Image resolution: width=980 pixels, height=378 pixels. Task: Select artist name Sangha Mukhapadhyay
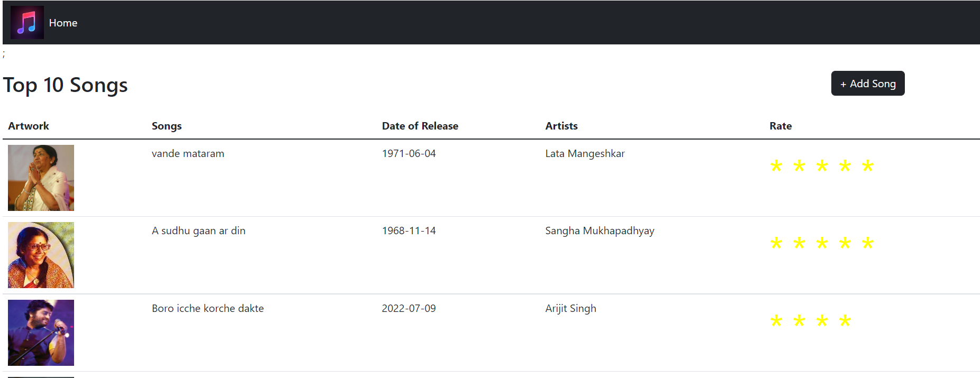(600, 231)
